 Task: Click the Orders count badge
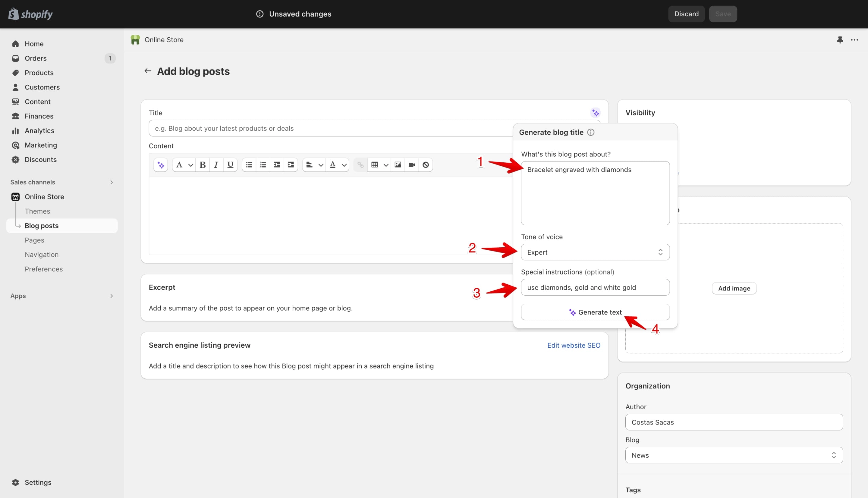[x=110, y=58]
